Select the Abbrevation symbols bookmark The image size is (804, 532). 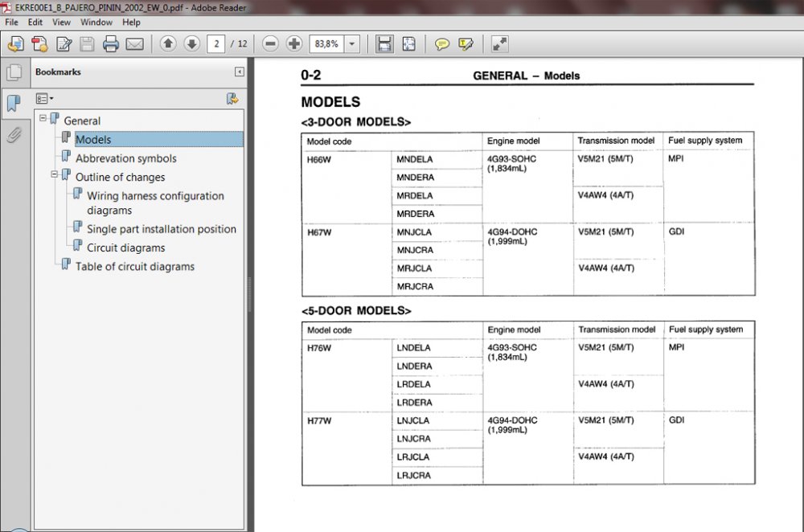click(126, 158)
